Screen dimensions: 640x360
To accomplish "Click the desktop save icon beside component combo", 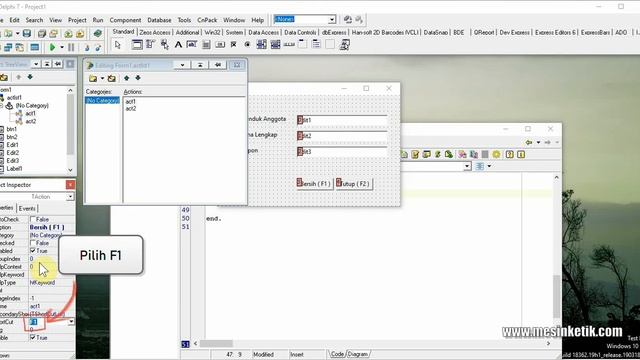I will (x=348, y=19).
